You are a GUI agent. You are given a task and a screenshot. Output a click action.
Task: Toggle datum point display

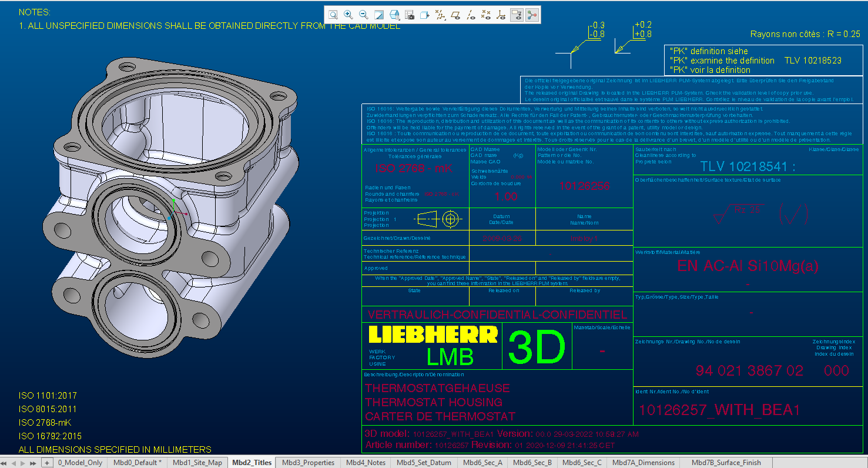tap(486, 15)
